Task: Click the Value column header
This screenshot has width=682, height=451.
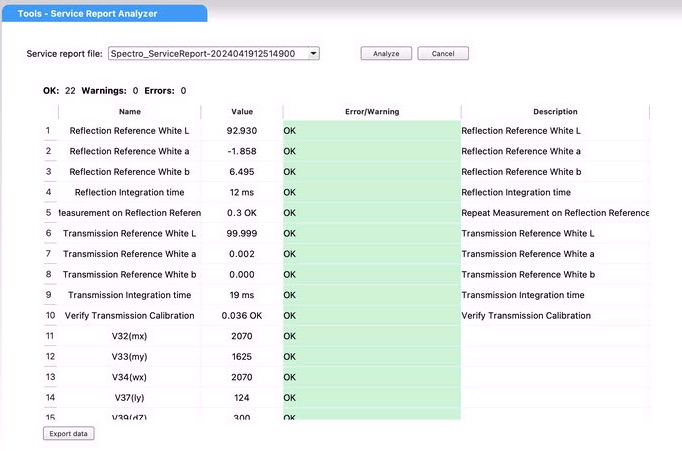Action: [x=242, y=112]
